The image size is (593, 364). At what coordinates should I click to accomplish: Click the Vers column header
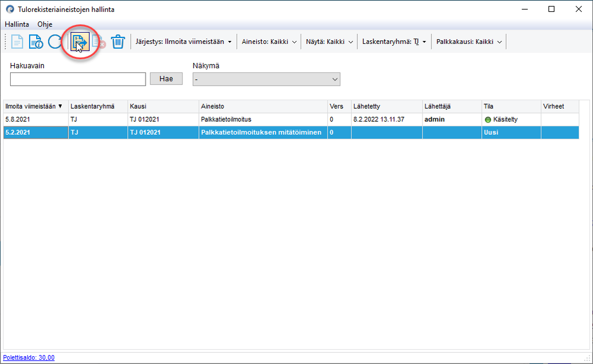point(339,107)
